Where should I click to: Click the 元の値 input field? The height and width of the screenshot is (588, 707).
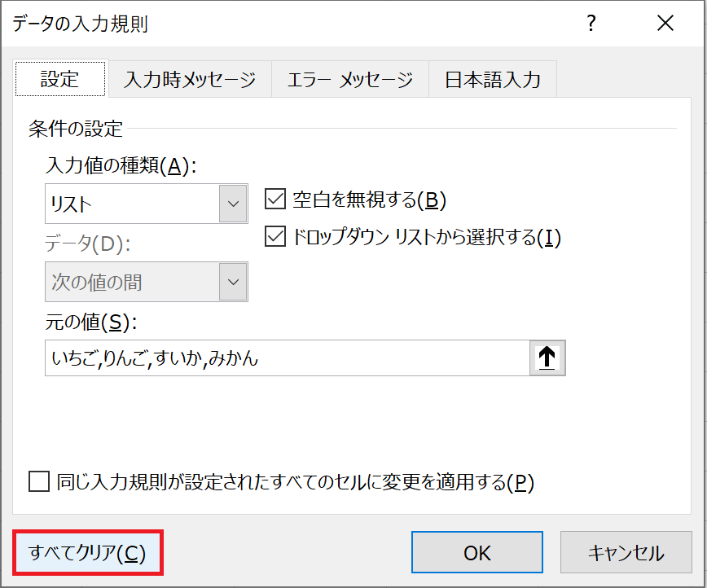tap(288, 358)
